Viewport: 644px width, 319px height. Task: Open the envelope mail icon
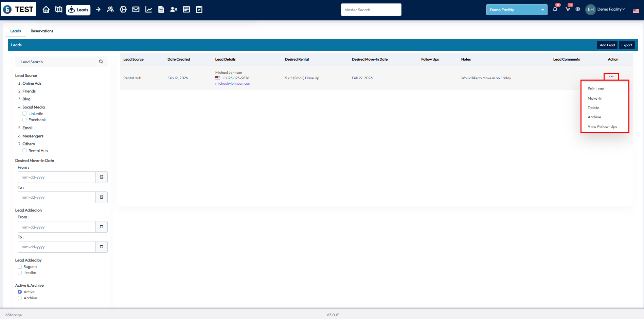(x=136, y=10)
